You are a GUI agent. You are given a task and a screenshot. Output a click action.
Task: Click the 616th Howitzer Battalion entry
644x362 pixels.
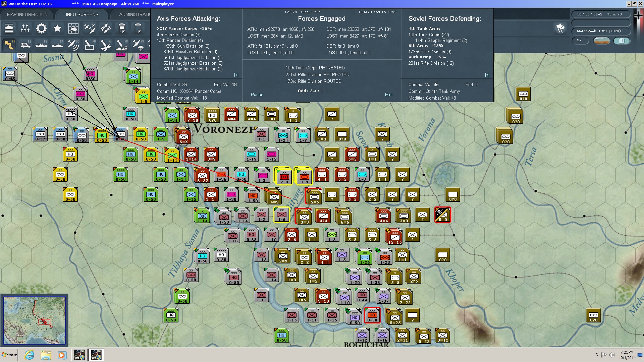click(x=190, y=52)
